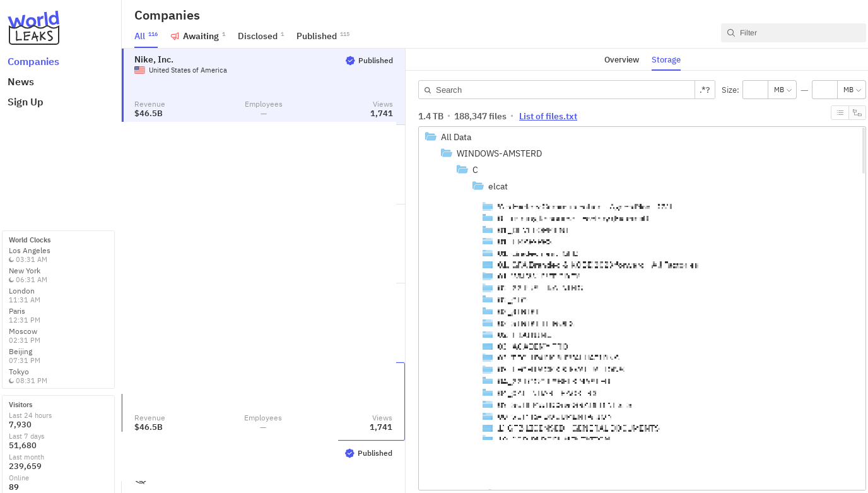Switch storage to list view
Screen dimensions: 868x493
840,112
